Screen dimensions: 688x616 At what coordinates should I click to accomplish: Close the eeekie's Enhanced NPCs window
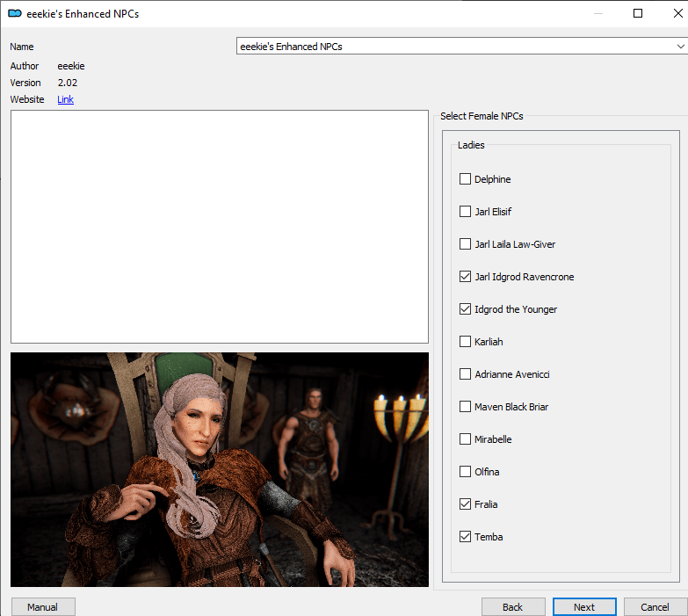point(678,13)
